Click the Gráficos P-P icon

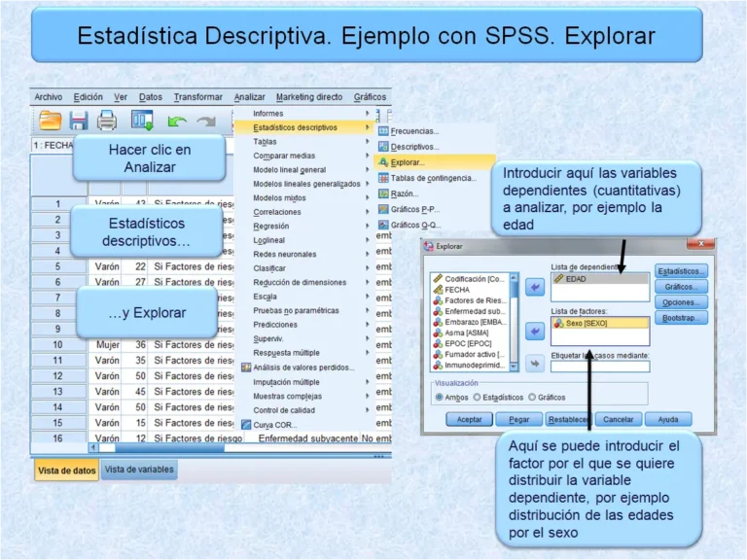tap(383, 209)
